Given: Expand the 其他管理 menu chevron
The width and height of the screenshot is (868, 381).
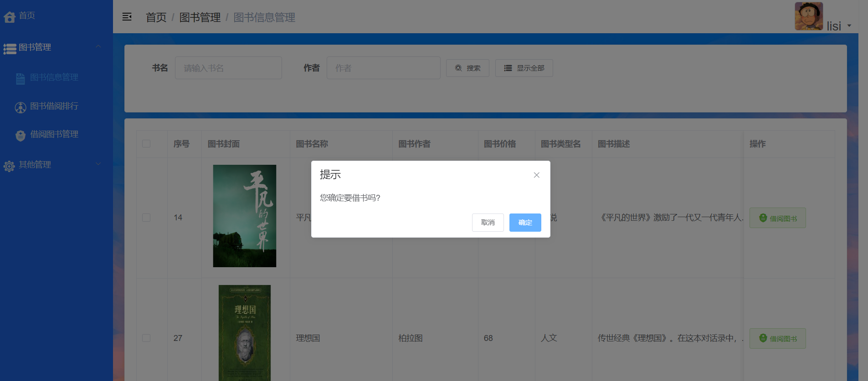Looking at the screenshot, I should tap(98, 164).
